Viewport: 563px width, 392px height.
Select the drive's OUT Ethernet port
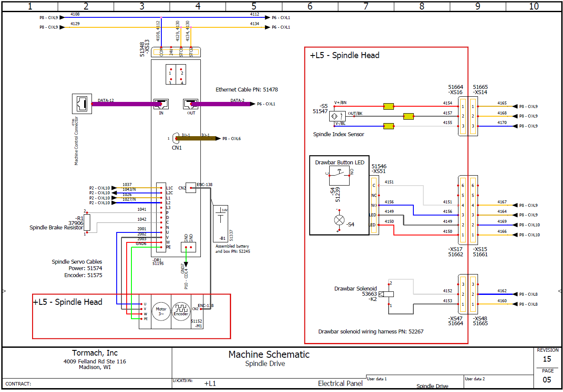[x=191, y=104]
